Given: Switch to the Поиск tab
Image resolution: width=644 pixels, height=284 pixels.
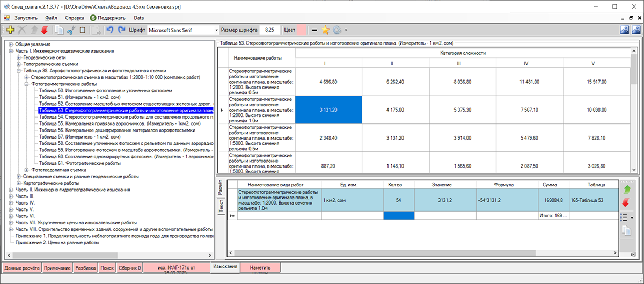Looking at the screenshot, I should point(107,267).
